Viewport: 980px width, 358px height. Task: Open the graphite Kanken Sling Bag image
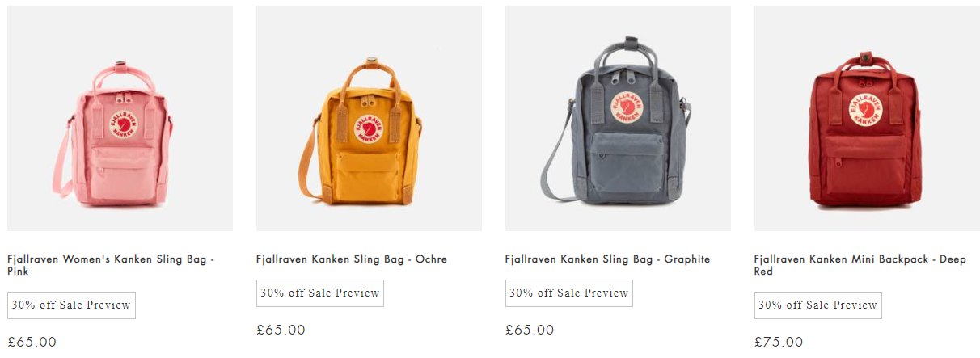point(618,118)
